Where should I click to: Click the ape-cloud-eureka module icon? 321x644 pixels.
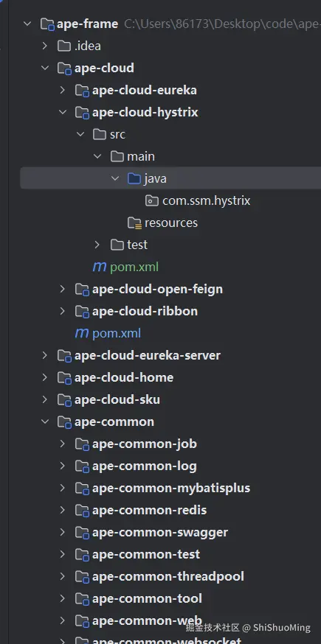pyautogui.click(x=83, y=91)
